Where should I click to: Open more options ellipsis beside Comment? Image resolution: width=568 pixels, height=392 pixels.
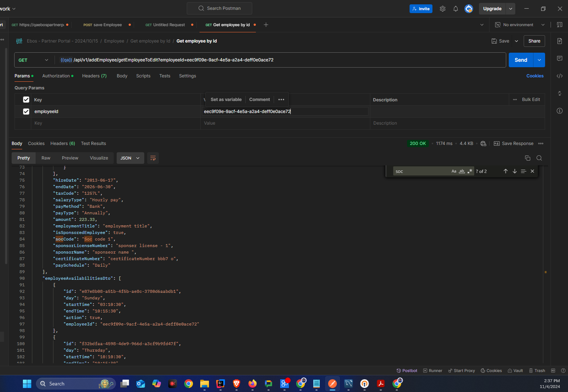281,100
